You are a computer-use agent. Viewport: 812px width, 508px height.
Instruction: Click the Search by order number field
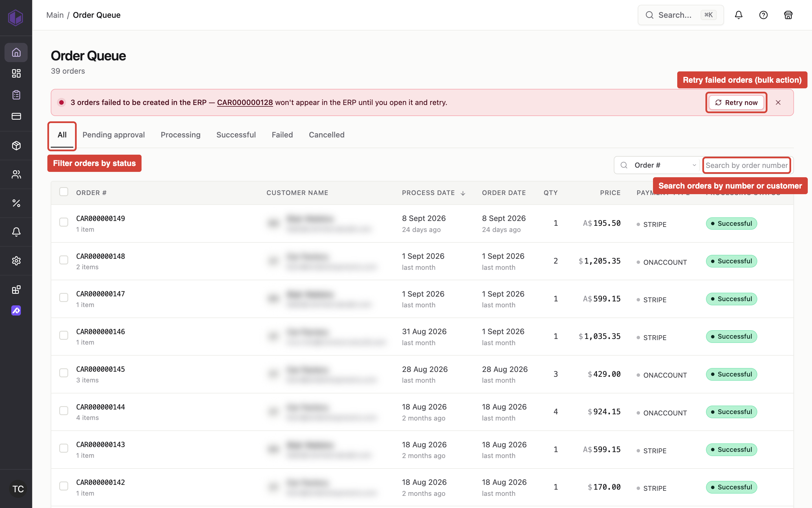pos(747,165)
